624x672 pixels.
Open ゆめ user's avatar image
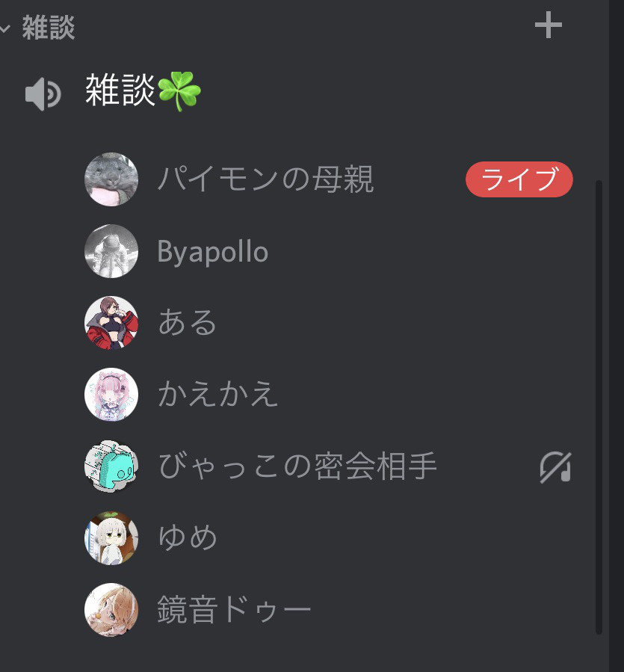pyautogui.click(x=111, y=538)
